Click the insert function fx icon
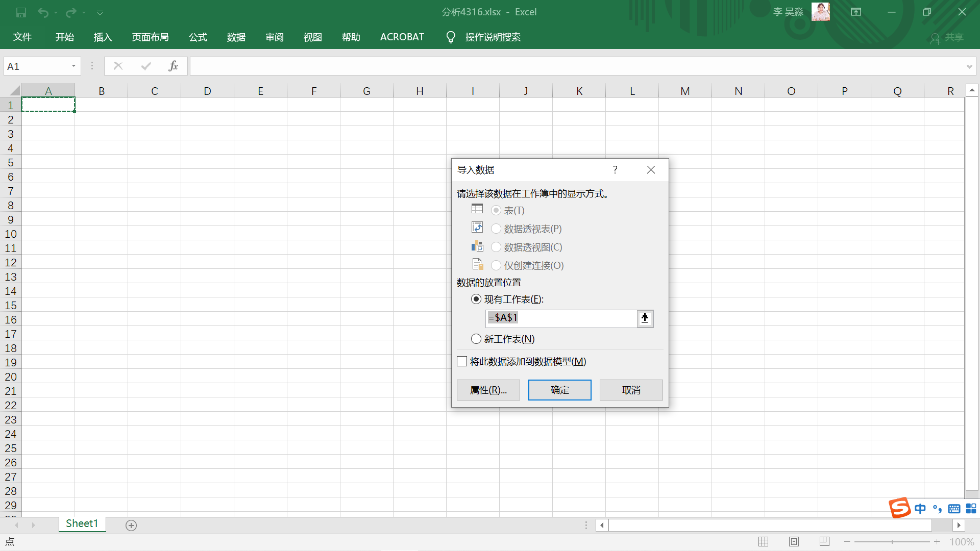Screen dimensions: 980x551 click(x=173, y=66)
